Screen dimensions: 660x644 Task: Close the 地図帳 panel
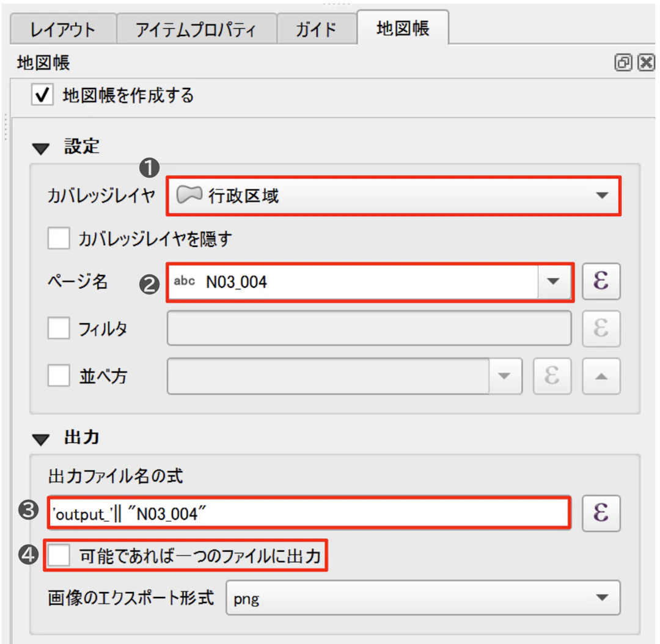(x=646, y=63)
